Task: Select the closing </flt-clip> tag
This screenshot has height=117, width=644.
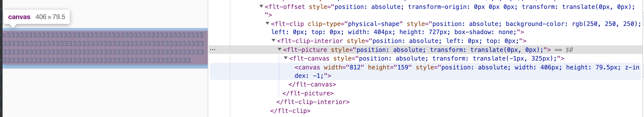Action: tap(290, 111)
